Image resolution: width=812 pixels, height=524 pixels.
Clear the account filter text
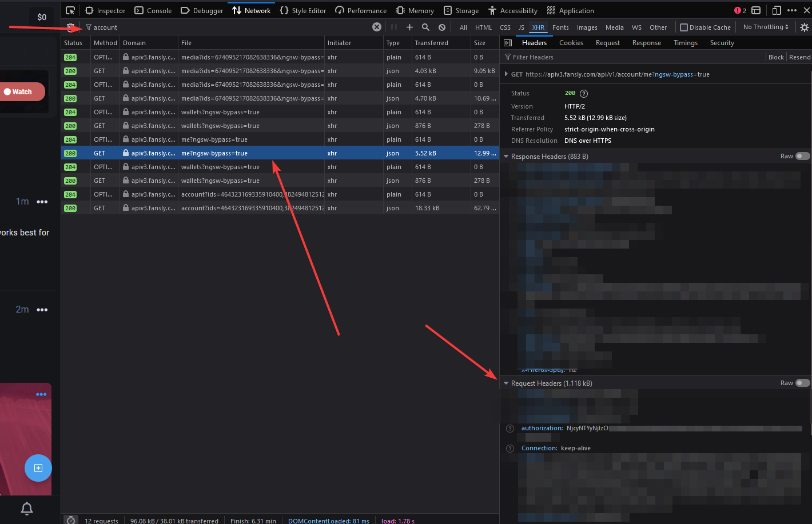(376, 27)
